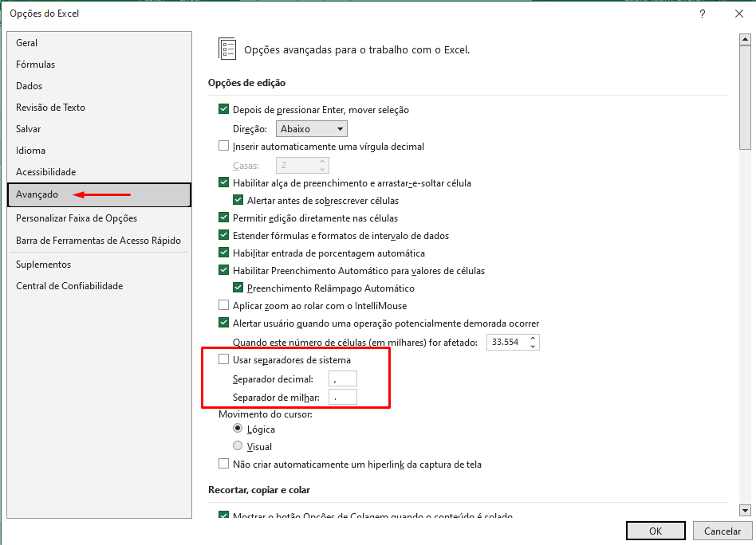Screen dimensions: 756x545
Task: Toggle 'Habilitar alça de preenchimento' checkbox
Action: pyautogui.click(x=224, y=182)
